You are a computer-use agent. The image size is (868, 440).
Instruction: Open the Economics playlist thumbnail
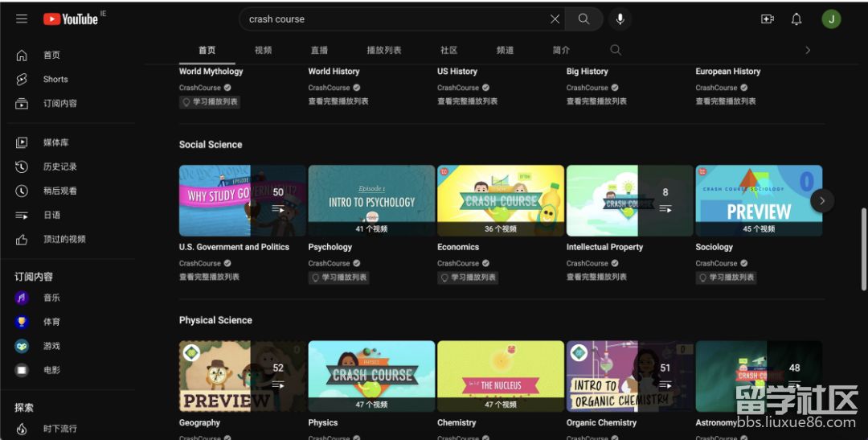click(501, 200)
